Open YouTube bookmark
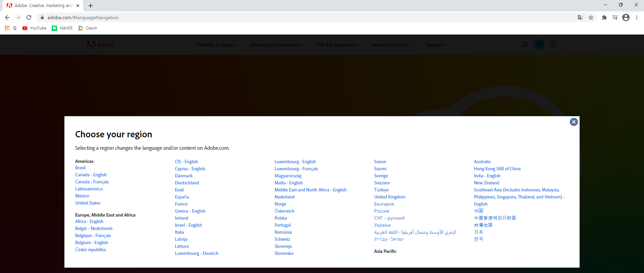Image resolution: width=644 pixels, height=273 pixels. (34, 28)
